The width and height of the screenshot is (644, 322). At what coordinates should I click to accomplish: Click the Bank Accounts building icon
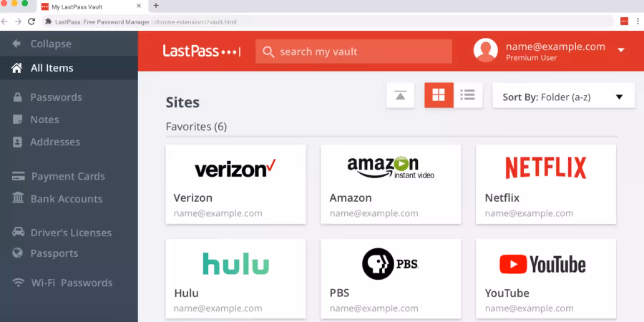click(18, 198)
